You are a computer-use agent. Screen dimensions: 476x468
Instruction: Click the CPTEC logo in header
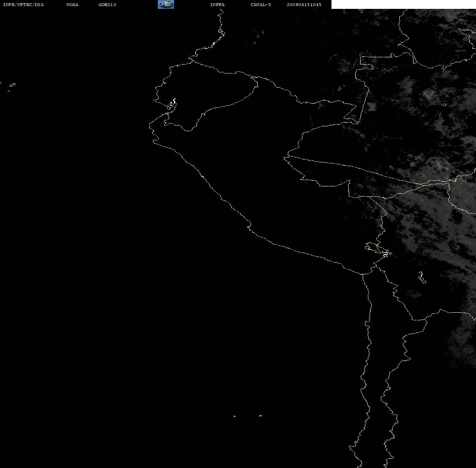point(166,4)
